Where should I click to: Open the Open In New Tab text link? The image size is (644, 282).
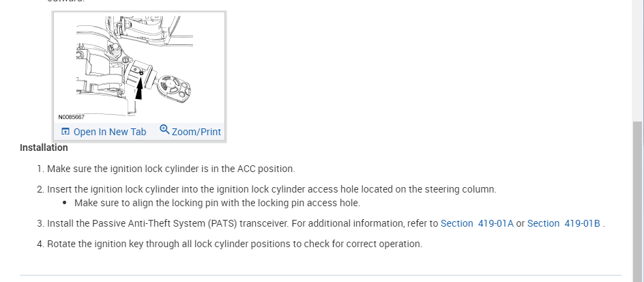(110, 132)
